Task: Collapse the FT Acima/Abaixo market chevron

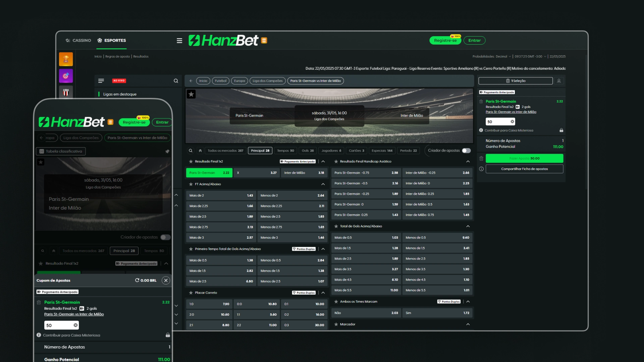Action: tap(323, 184)
